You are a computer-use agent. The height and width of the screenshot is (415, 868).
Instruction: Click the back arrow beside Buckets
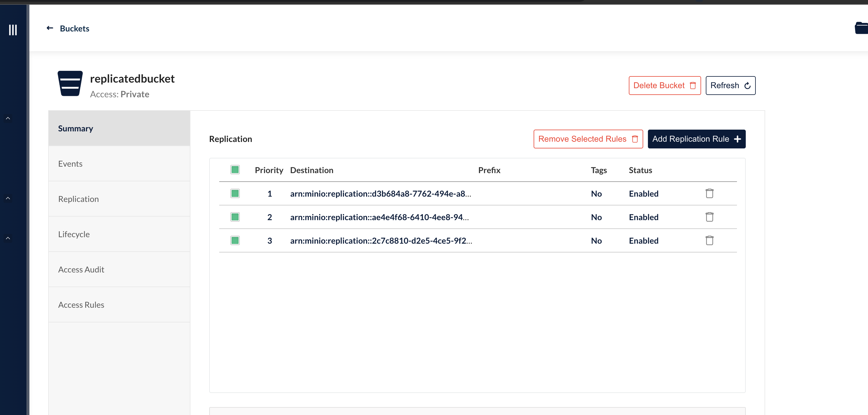click(x=50, y=28)
